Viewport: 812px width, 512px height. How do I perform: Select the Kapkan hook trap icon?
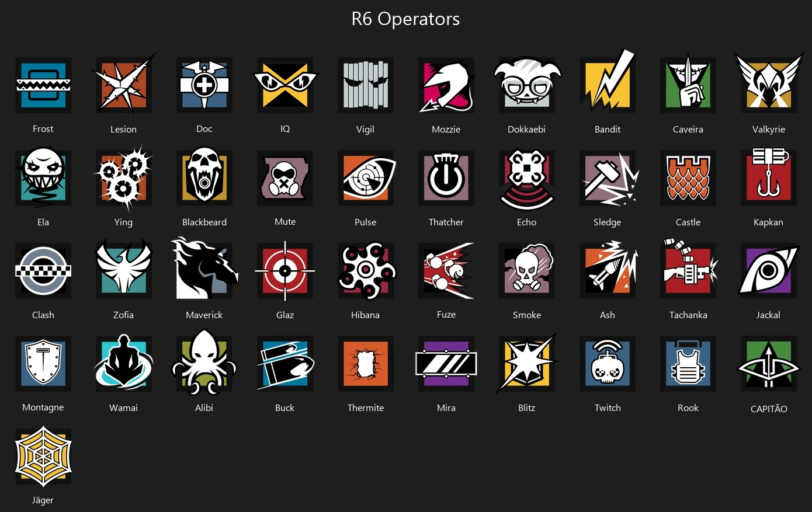(769, 177)
